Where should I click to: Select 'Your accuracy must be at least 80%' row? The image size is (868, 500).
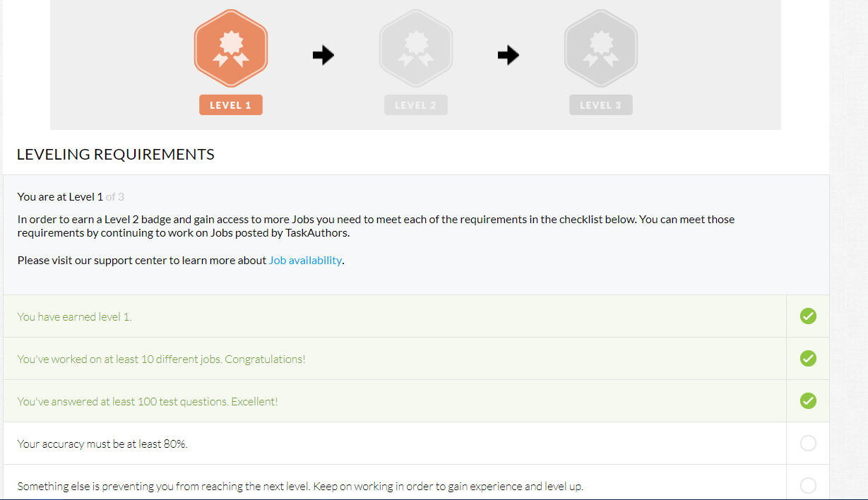click(416, 444)
